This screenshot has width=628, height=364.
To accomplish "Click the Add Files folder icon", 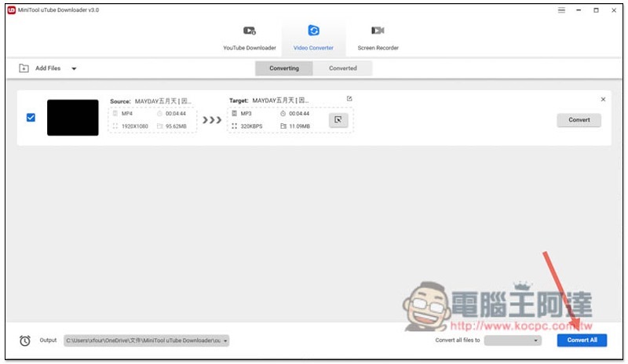I will [x=24, y=68].
